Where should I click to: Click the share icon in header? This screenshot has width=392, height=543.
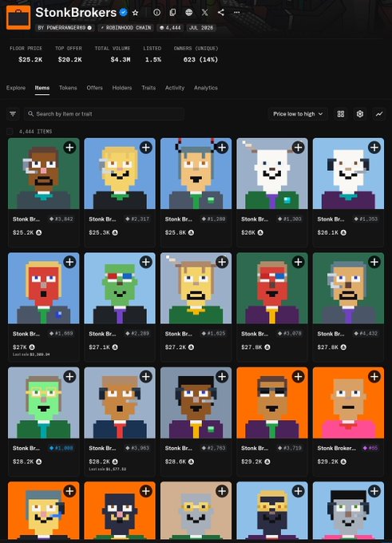click(220, 13)
